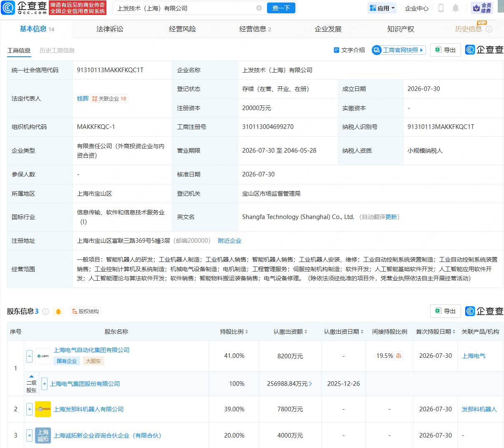The image size is (504, 448).
Task: Open 工商官网快照 snapshot button
Action: (x=399, y=50)
